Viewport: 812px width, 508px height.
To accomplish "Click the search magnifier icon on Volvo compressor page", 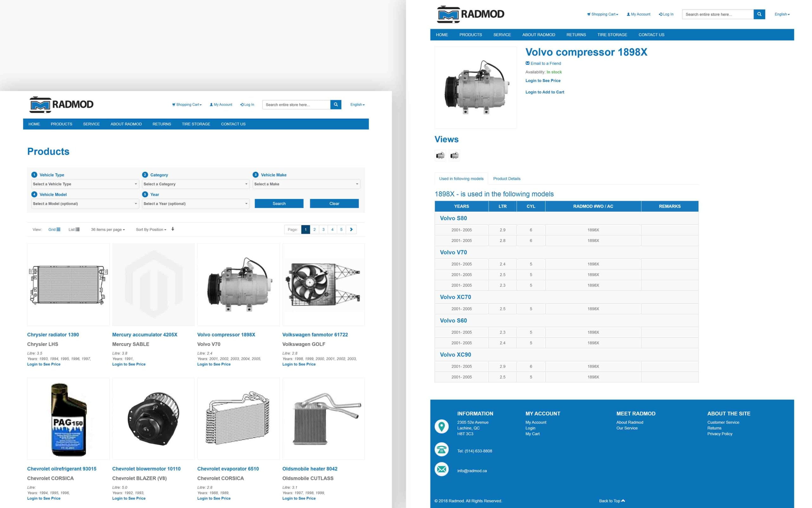I will click(x=759, y=14).
